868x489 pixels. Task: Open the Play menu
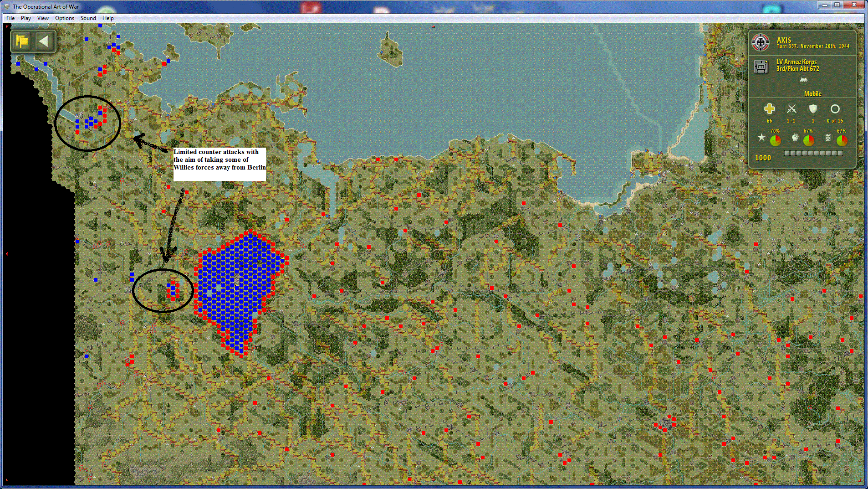point(26,18)
